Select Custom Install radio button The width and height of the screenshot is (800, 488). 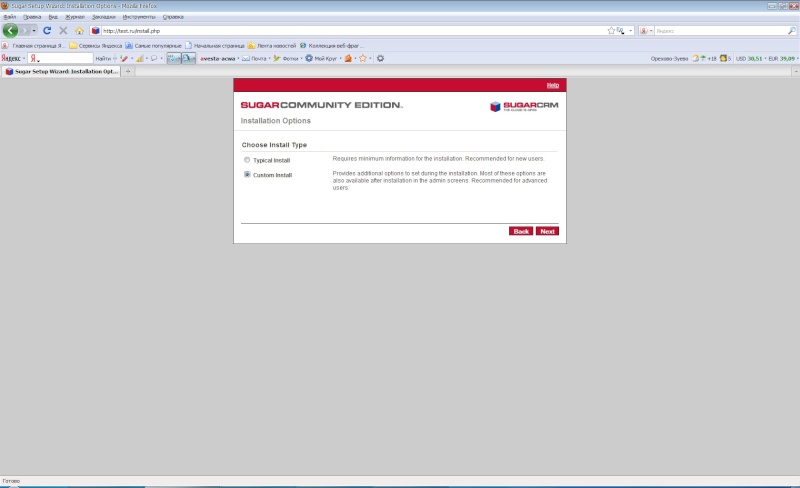247,175
